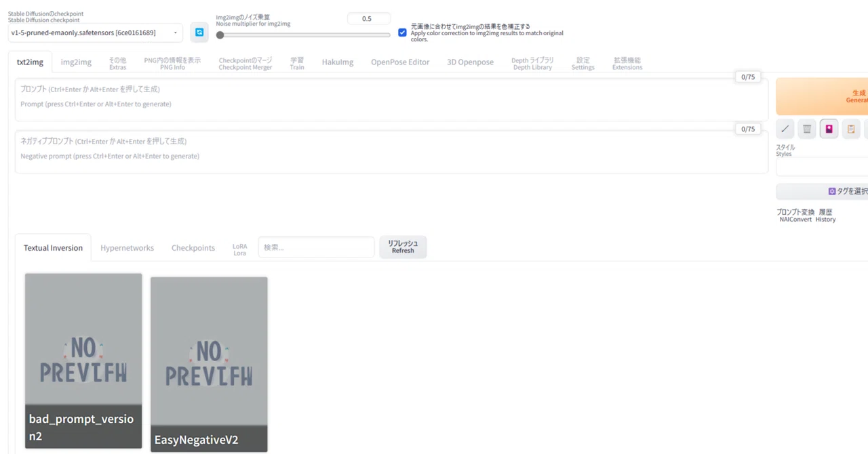
Task: Switch to the img2img tab
Action: tap(76, 62)
